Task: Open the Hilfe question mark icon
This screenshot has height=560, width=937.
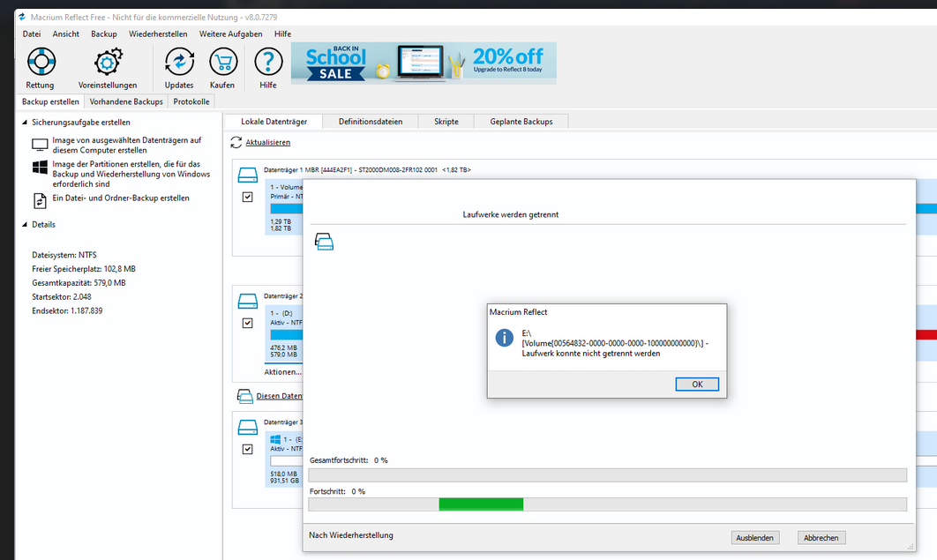Action: (x=268, y=62)
